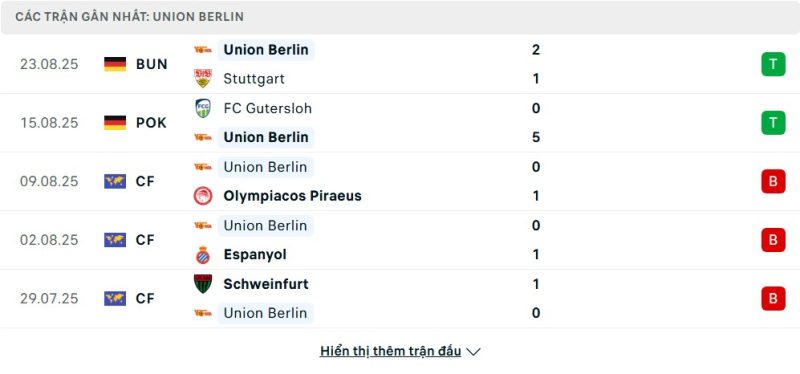
Task: Click the red B badge for Schweinfurt match
Action: click(773, 298)
